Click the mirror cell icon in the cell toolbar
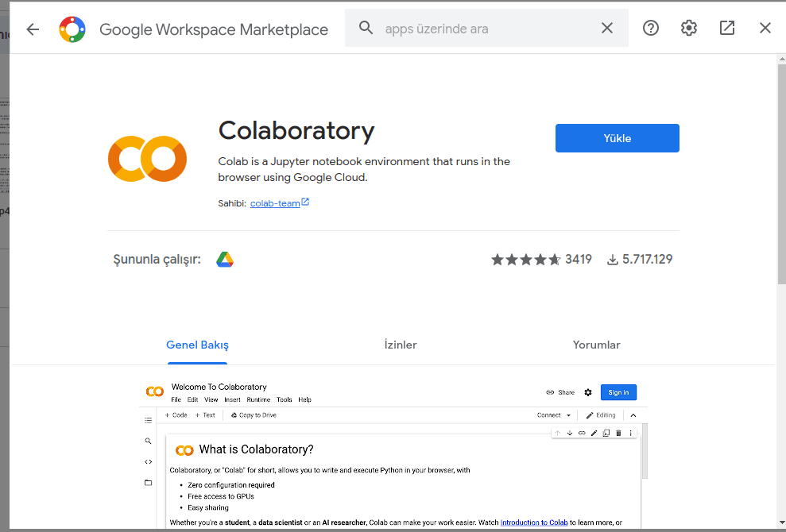Screen dimensions: 786x532 (x=606, y=433)
